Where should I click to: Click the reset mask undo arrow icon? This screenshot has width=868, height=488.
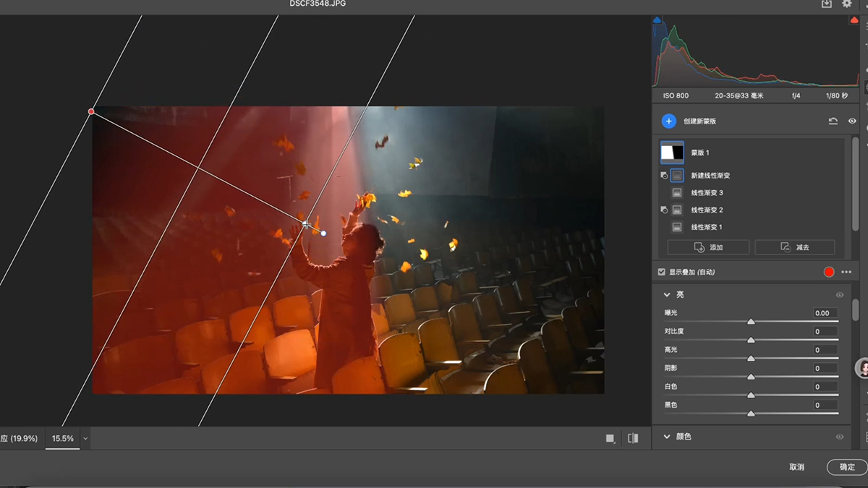click(833, 121)
